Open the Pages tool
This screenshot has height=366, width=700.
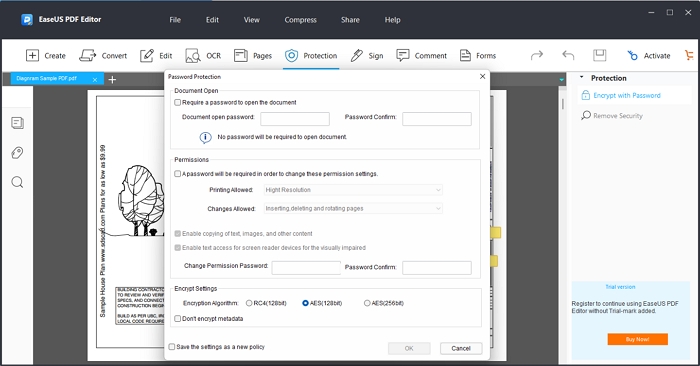(x=253, y=55)
